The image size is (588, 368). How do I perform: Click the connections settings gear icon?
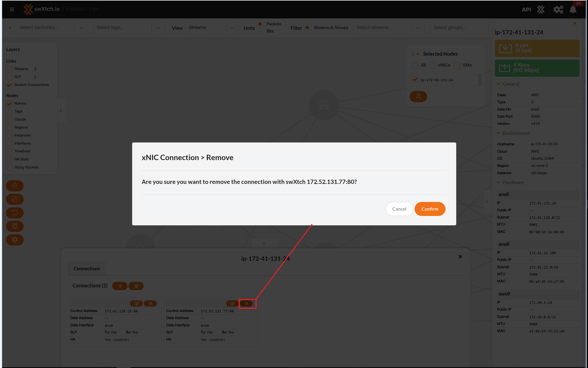click(x=136, y=286)
